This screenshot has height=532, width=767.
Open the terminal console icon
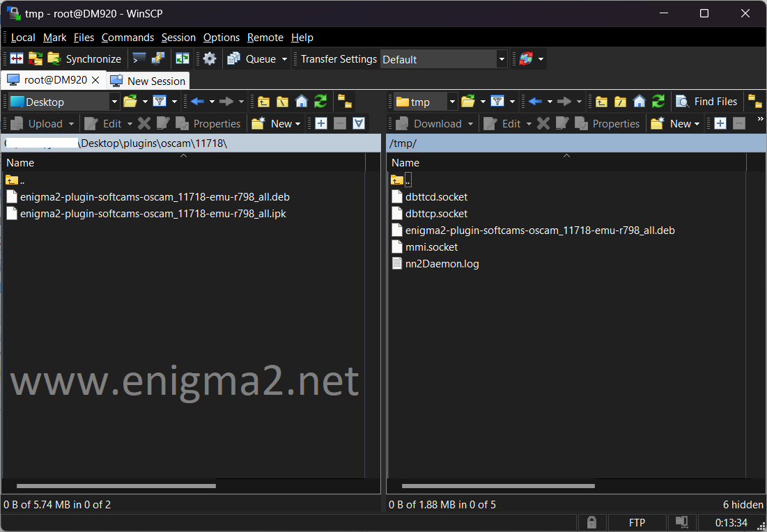139,58
